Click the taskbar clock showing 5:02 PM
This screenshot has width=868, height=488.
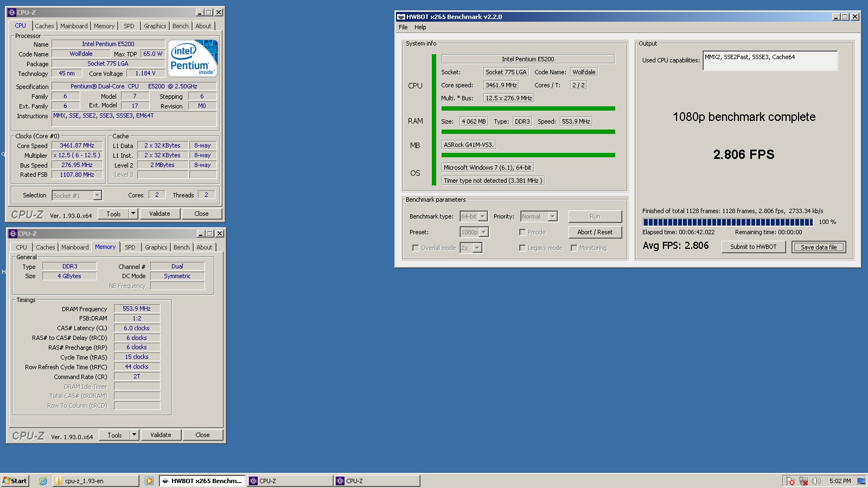(x=840, y=481)
